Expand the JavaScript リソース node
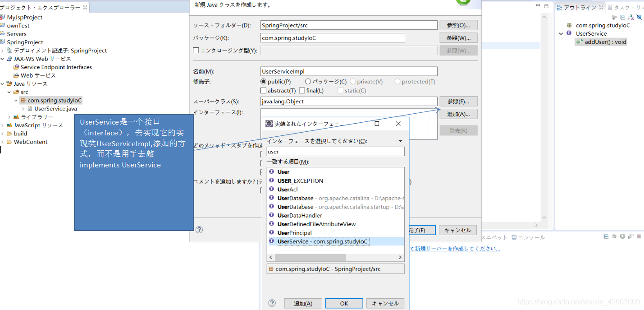The height and width of the screenshot is (310, 644). pyautogui.click(x=2, y=125)
